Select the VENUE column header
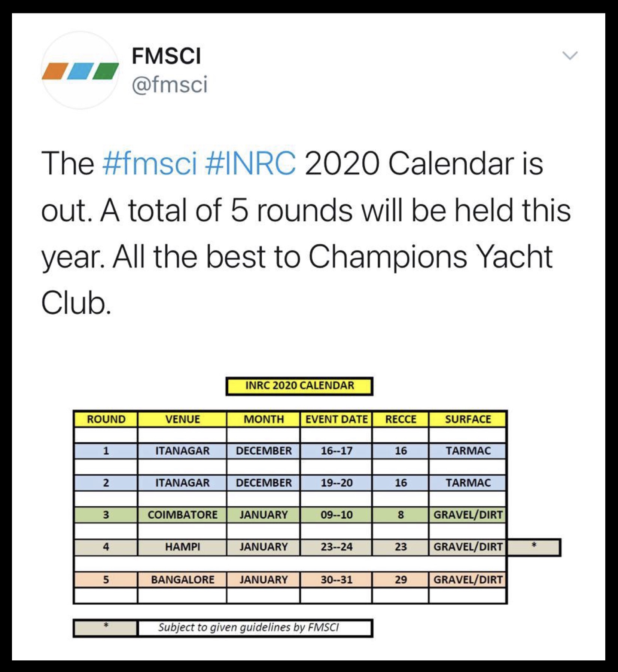This screenshot has width=618, height=672. pyautogui.click(x=182, y=419)
